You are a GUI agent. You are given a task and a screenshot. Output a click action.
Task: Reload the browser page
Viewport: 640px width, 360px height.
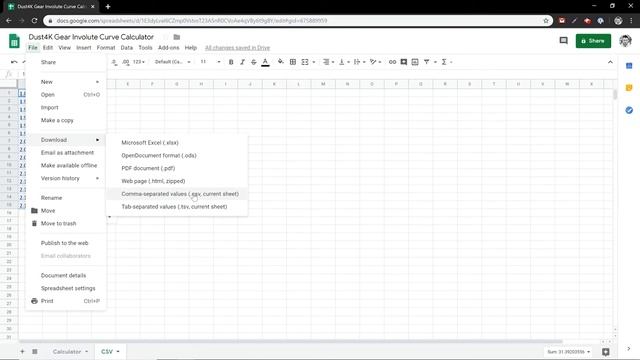[x=34, y=20]
